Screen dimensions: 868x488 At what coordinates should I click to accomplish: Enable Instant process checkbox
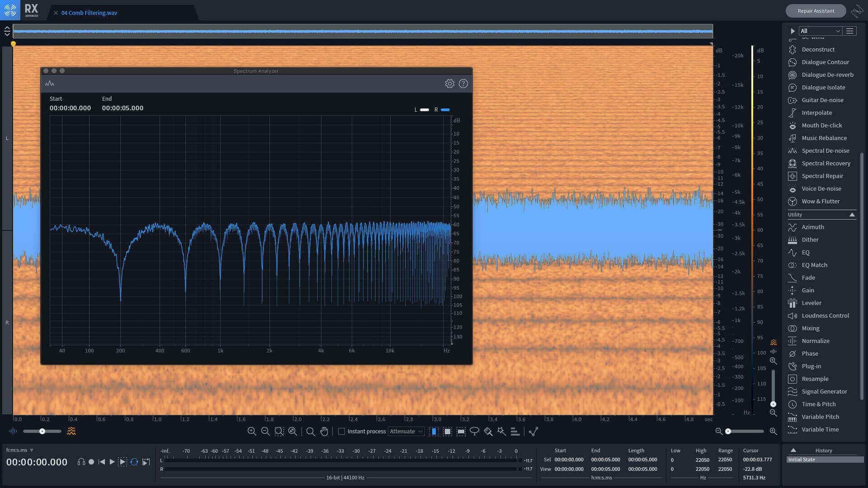[342, 431]
